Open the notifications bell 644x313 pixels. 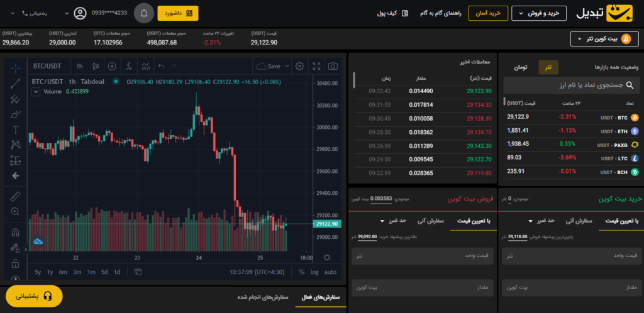[x=144, y=14]
